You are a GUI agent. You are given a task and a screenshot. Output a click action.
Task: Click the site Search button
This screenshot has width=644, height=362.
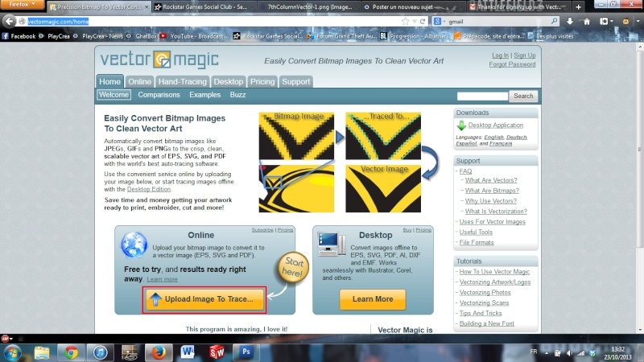(x=522, y=96)
